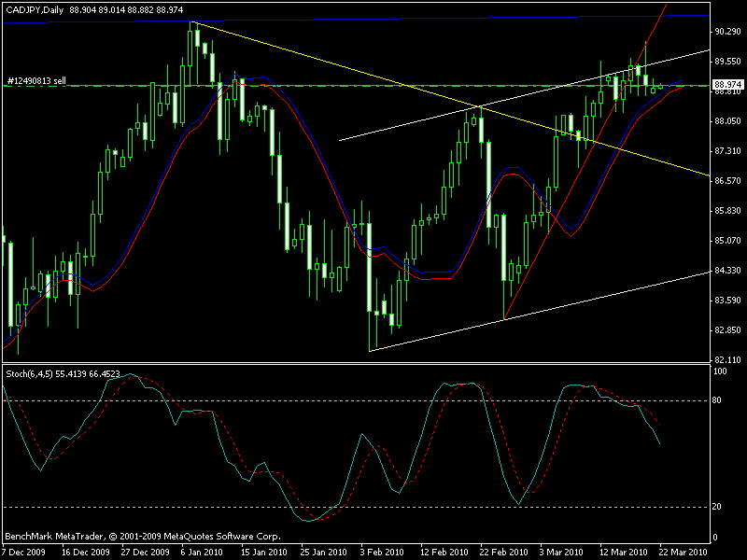
Task: Click the 80 level on the stochastic scale
Action: coord(717,400)
